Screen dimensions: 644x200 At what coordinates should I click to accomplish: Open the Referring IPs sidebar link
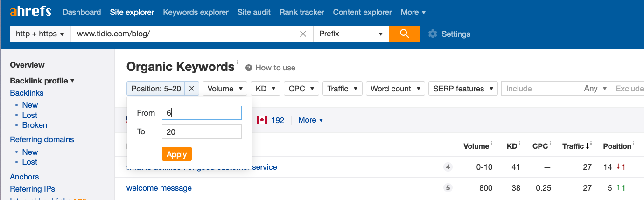[33, 189]
